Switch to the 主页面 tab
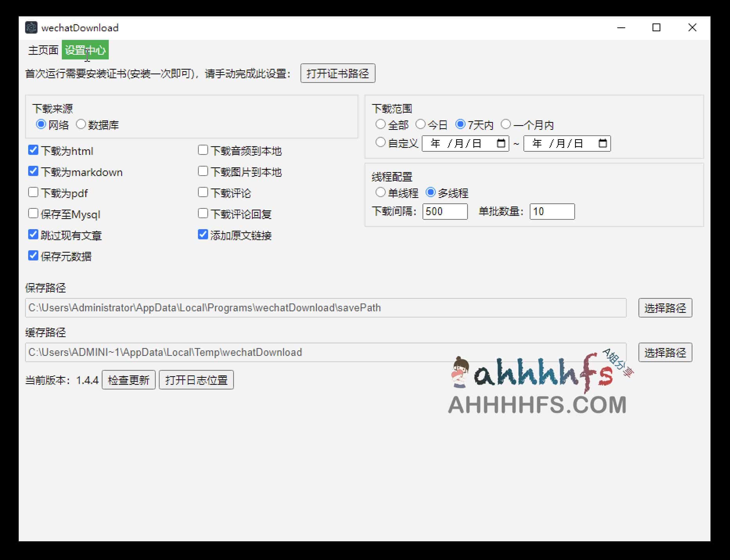 (x=43, y=50)
